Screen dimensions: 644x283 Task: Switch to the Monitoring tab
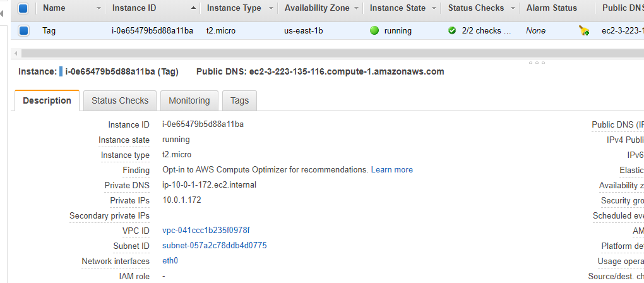[x=189, y=100]
